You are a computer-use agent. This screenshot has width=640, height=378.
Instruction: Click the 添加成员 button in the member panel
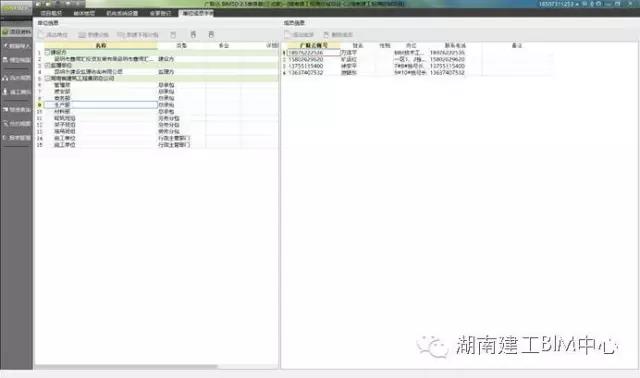[x=299, y=35]
